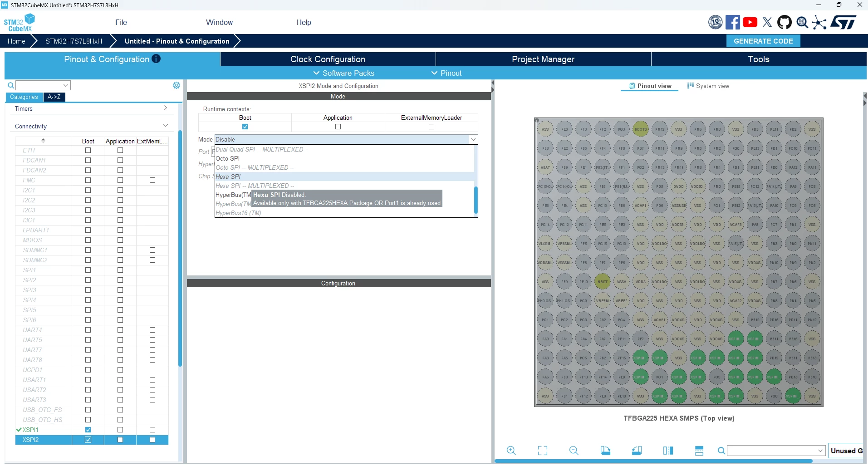Go to Home breadcrumb
The height and width of the screenshot is (466, 868).
point(16,41)
